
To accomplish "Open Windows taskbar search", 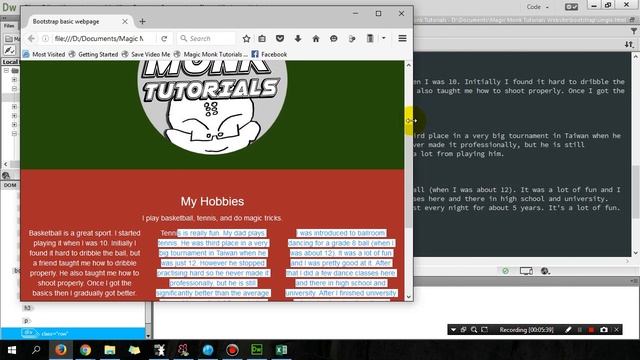I will (x=36, y=350).
